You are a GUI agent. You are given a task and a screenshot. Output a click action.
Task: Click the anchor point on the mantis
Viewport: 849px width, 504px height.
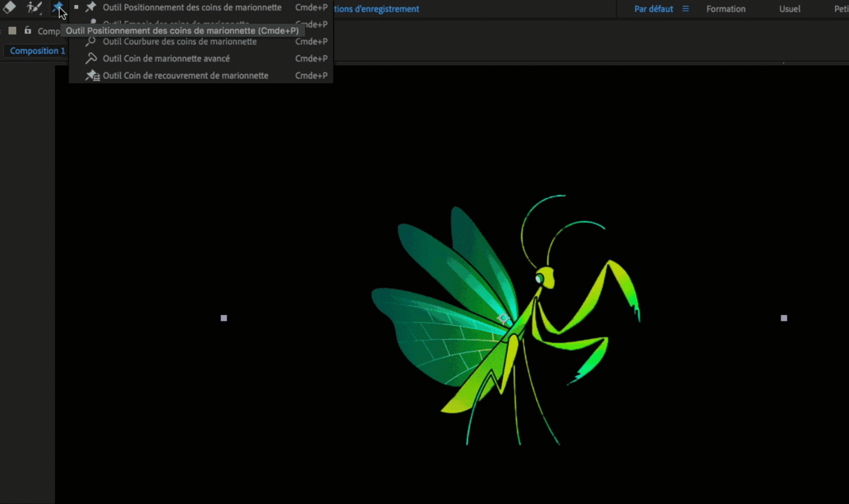pyautogui.click(x=503, y=318)
